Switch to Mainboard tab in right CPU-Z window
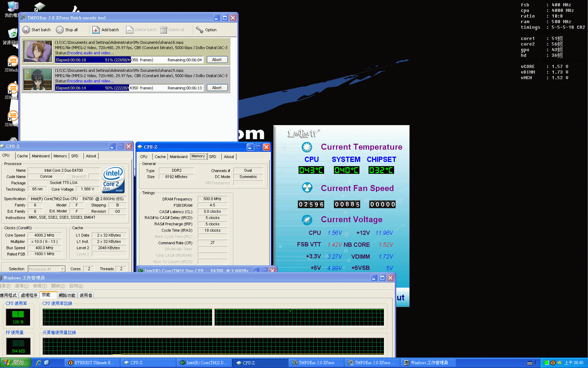This screenshot has height=368, width=588. (178, 157)
